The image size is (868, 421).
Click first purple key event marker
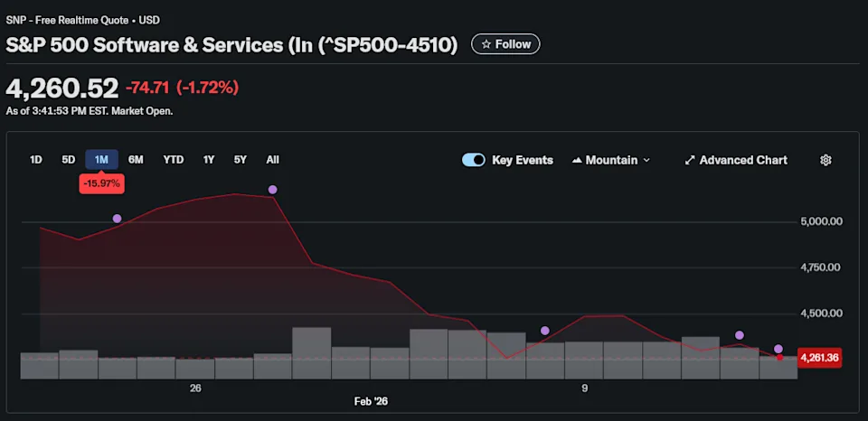(x=117, y=219)
